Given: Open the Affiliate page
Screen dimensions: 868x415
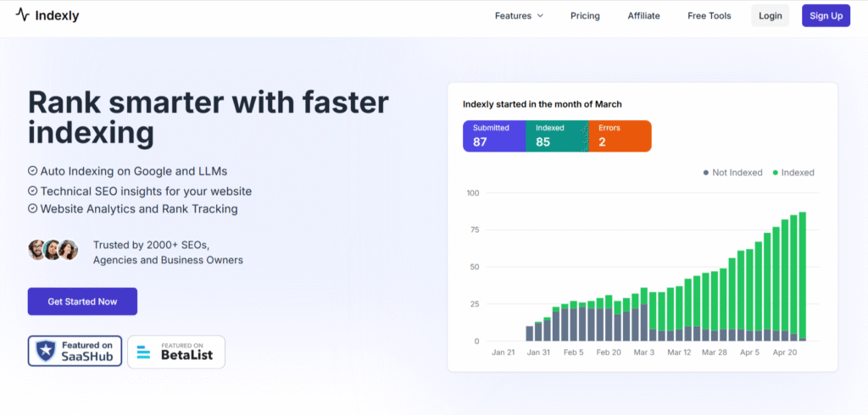Looking at the screenshot, I should click(x=644, y=15).
